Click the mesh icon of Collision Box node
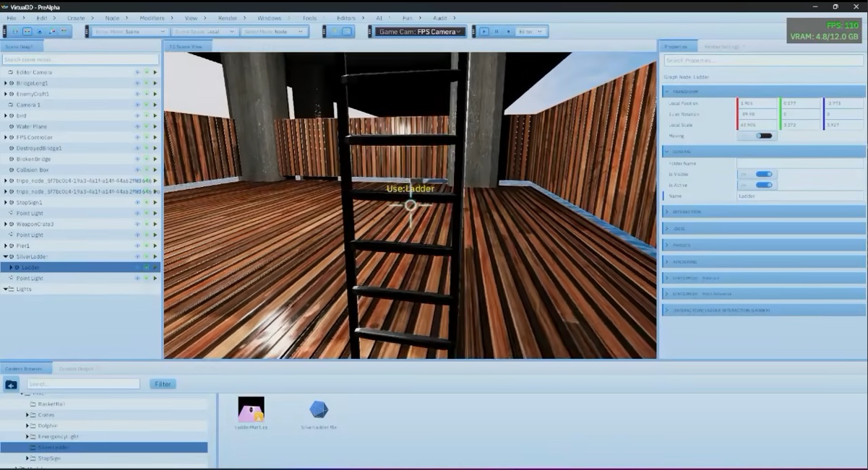Viewport: 868px width, 470px height. click(12, 170)
